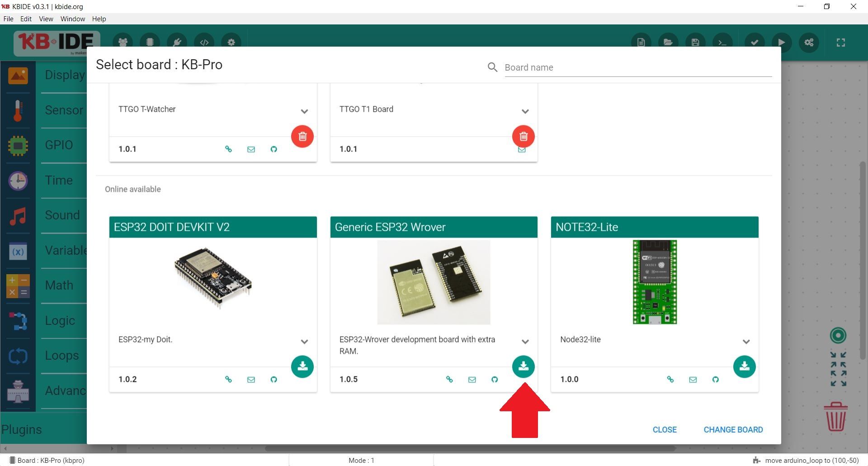Viewport: 868px width, 466px height.
Task: Install the NOTE32-Lite board package
Action: pyautogui.click(x=744, y=366)
